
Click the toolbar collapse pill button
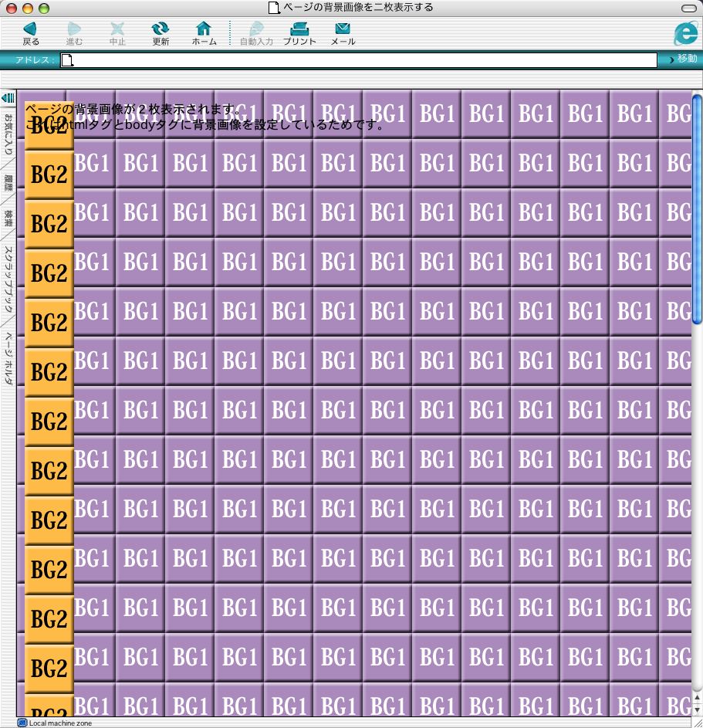[688, 8]
